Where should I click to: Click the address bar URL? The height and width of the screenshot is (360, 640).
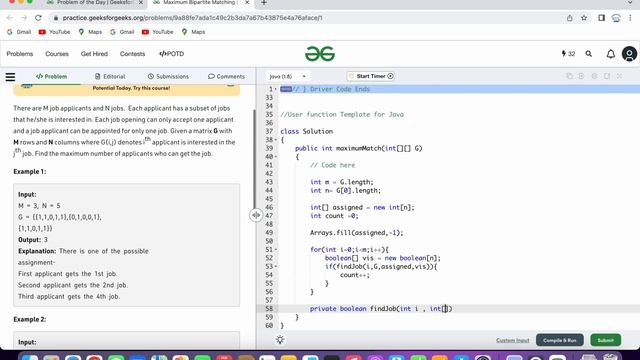coord(193,18)
